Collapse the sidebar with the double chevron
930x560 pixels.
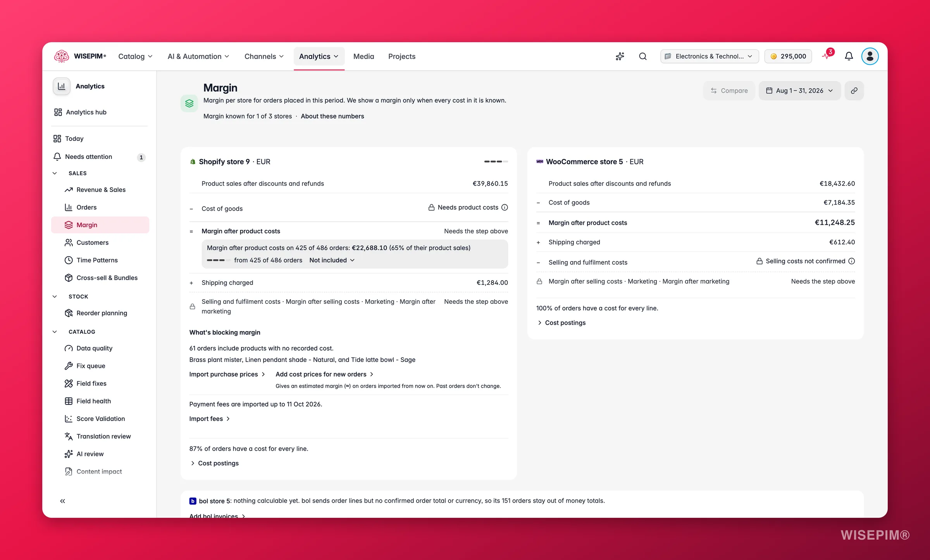(62, 501)
